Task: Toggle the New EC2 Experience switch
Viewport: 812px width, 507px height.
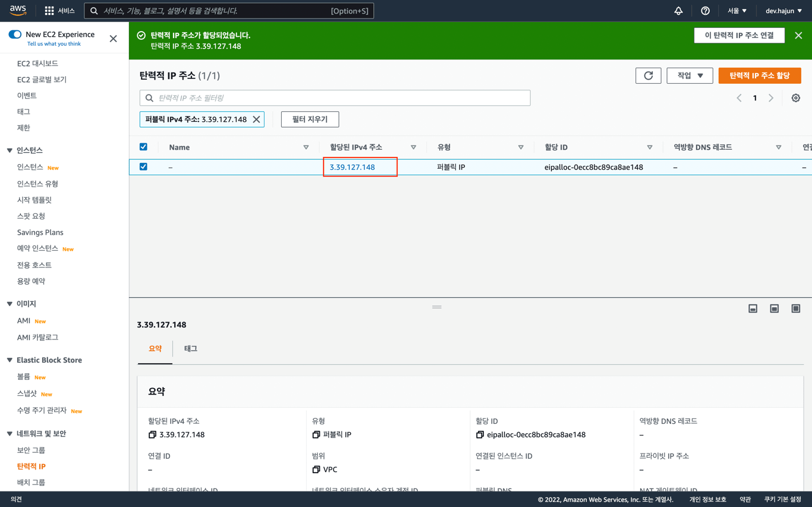Action: coord(15,34)
